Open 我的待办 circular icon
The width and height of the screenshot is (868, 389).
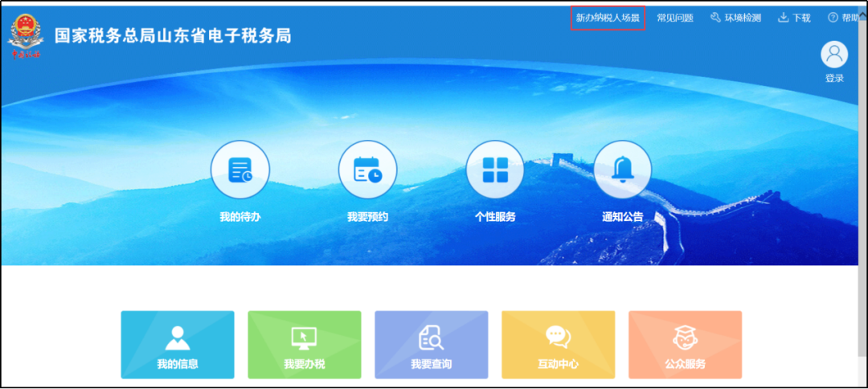[240, 170]
